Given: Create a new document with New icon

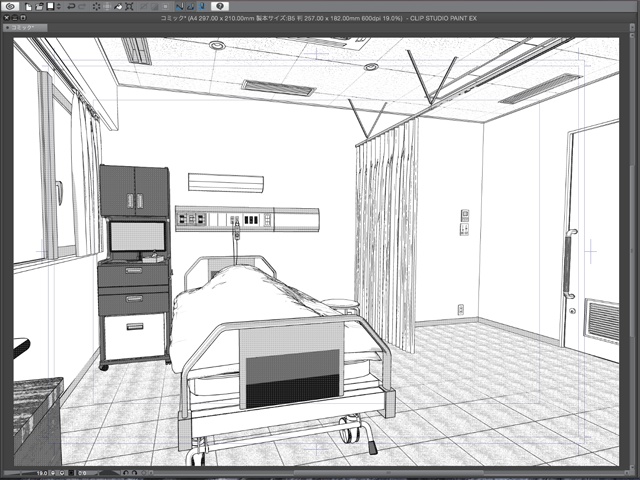Looking at the screenshot, I should tap(28, 7).
